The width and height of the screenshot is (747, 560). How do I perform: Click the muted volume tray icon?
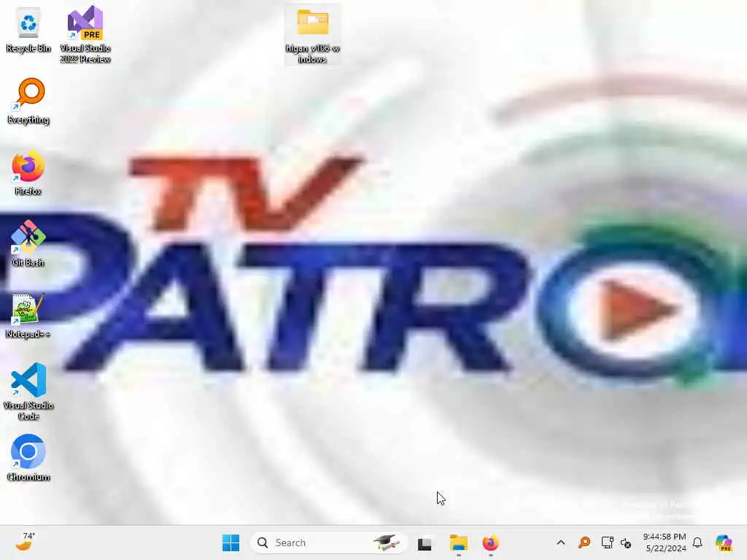625,542
